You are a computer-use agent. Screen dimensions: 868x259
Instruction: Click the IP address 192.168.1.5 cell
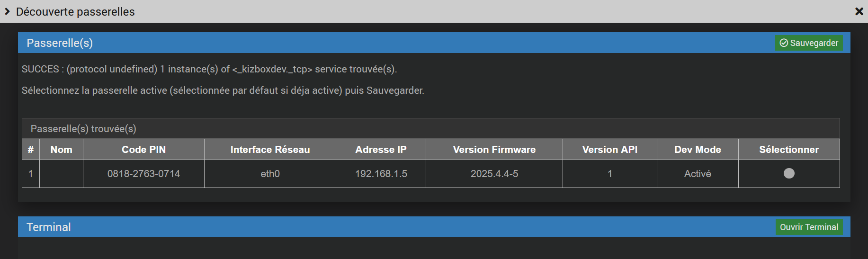[381, 174]
